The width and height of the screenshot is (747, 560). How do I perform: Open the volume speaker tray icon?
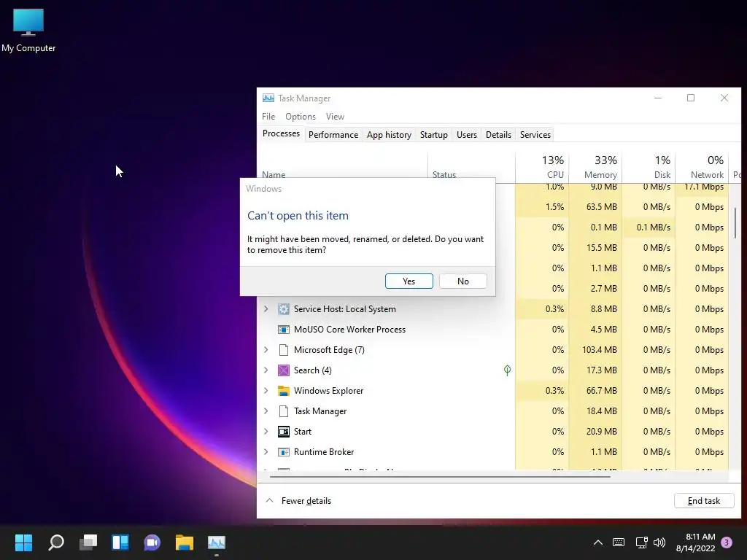pyautogui.click(x=659, y=542)
